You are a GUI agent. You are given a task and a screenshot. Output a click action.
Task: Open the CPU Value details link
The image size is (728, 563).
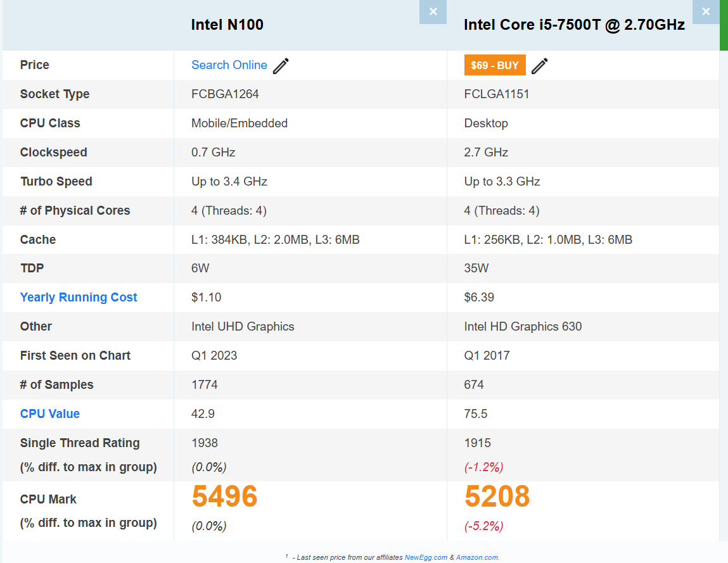point(49,414)
